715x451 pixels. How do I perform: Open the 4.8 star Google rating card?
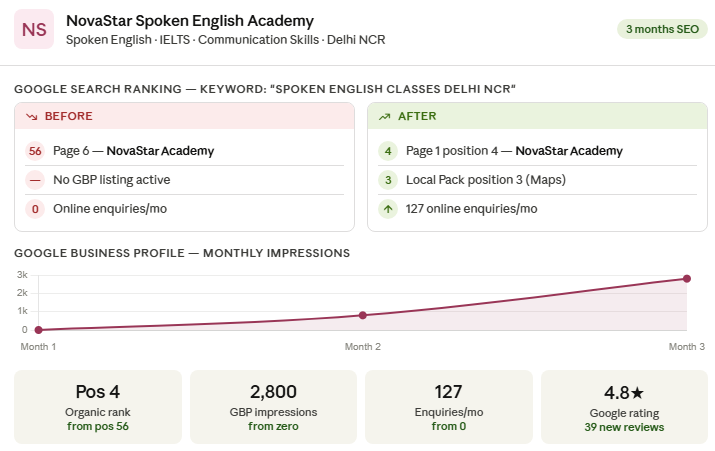coord(624,407)
